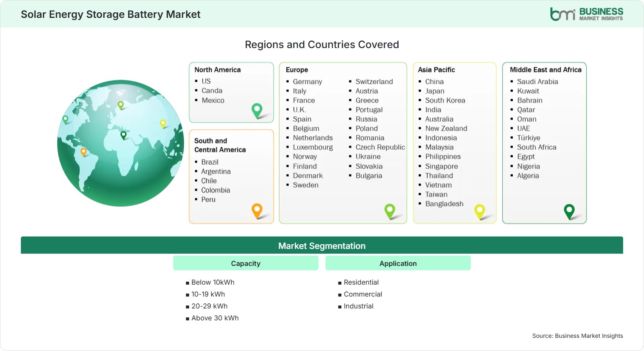Viewport: 644px width, 351px height.
Task: Click 'Canda' in North America list
Action: point(212,91)
